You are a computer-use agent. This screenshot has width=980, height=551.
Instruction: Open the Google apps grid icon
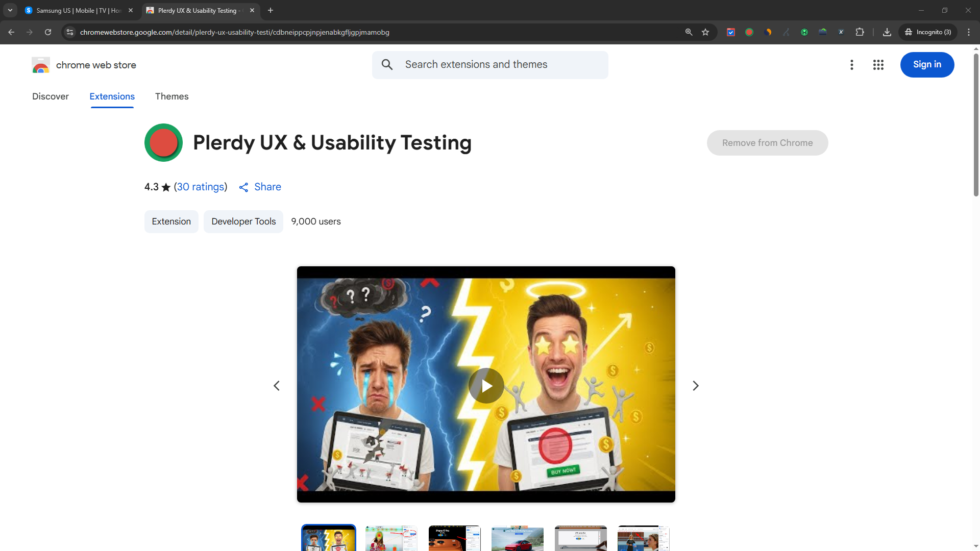coord(878,65)
